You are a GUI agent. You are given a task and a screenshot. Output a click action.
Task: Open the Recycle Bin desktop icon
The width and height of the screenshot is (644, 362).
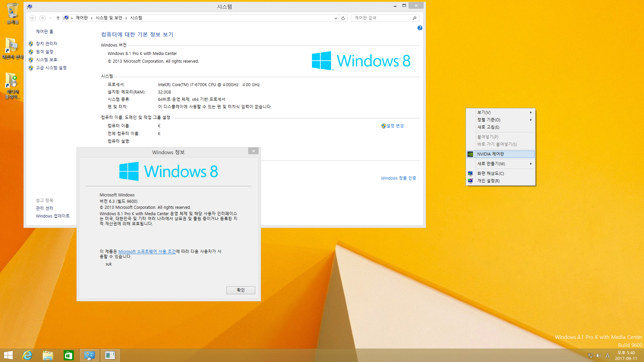(12, 13)
